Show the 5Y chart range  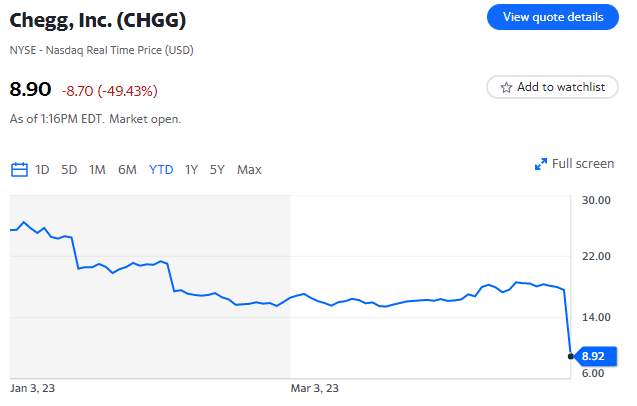click(x=217, y=169)
